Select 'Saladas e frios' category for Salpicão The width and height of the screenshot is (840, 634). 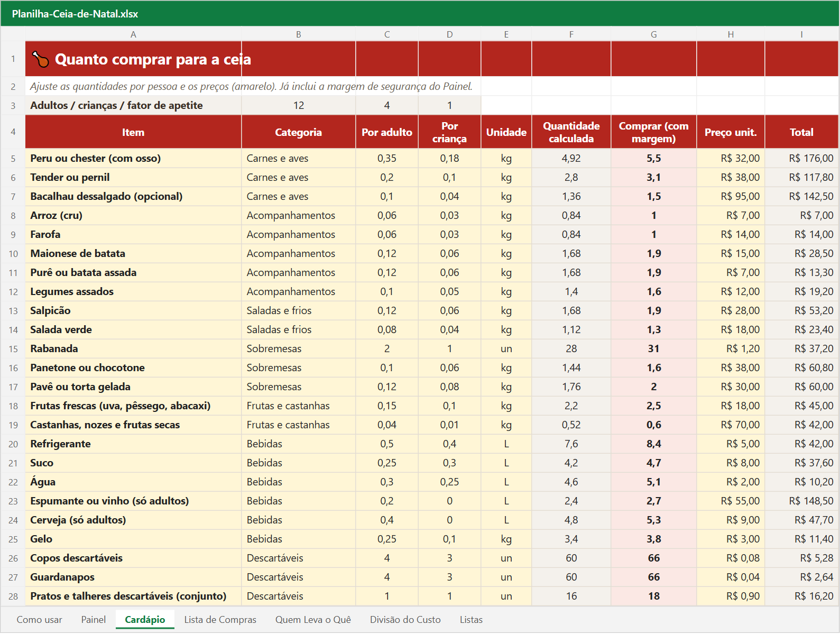tap(299, 311)
